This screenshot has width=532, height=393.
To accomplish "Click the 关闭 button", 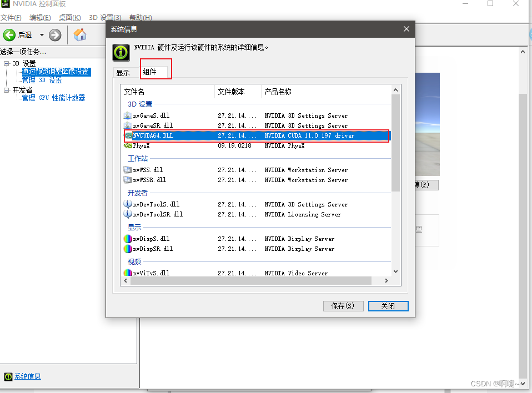I will click(388, 306).
